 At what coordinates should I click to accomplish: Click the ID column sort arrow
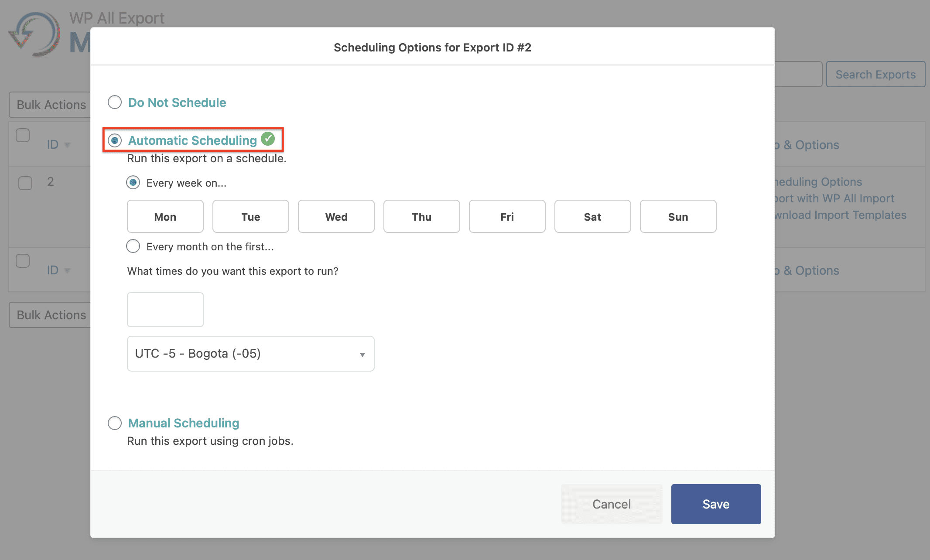(68, 145)
